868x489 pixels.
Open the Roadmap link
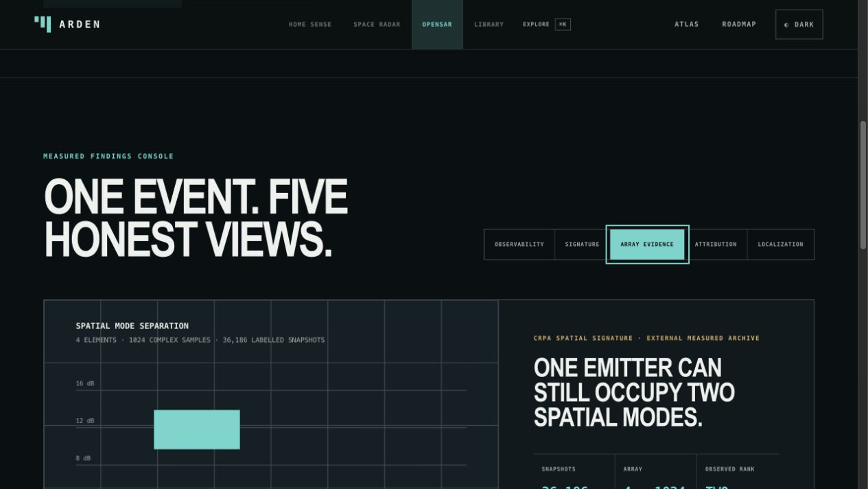point(739,24)
